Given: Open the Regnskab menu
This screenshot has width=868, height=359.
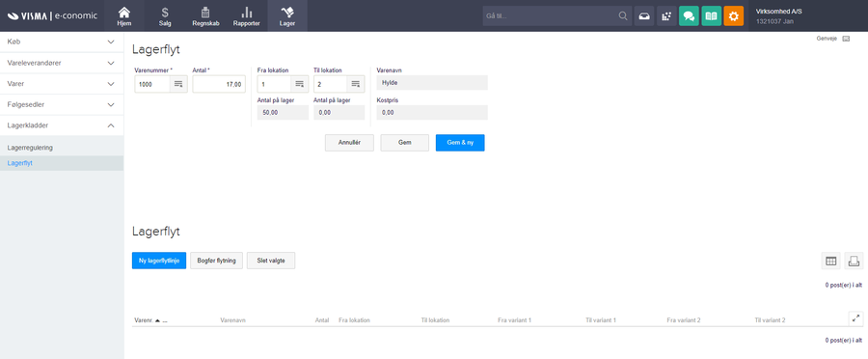Looking at the screenshot, I should (205, 16).
